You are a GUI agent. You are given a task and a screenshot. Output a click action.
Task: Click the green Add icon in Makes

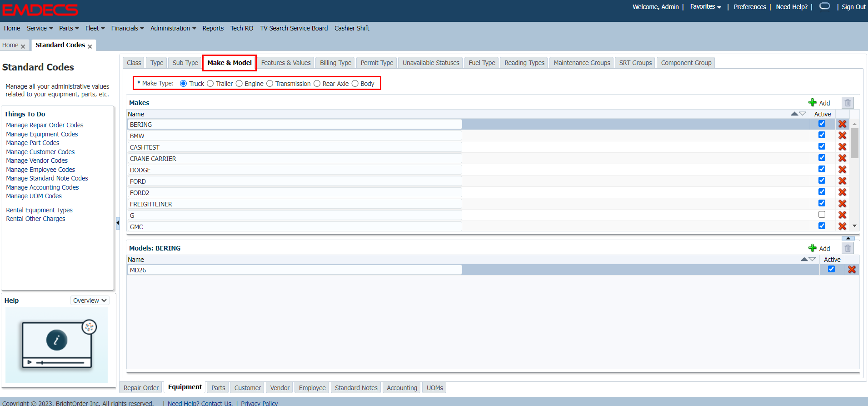click(813, 103)
